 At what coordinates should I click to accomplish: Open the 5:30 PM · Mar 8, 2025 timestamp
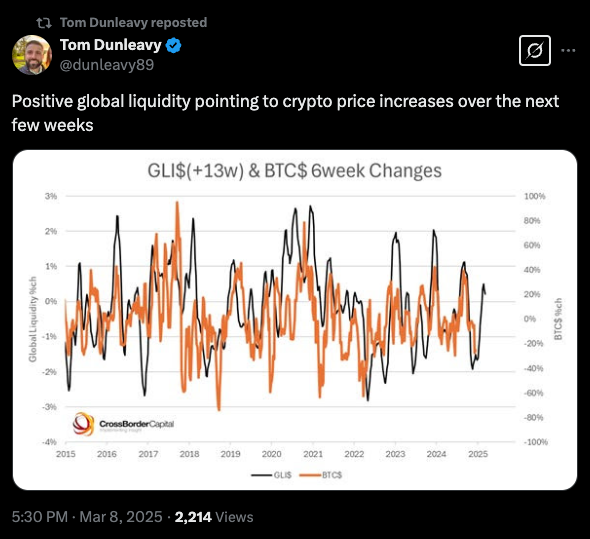coord(87,517)
